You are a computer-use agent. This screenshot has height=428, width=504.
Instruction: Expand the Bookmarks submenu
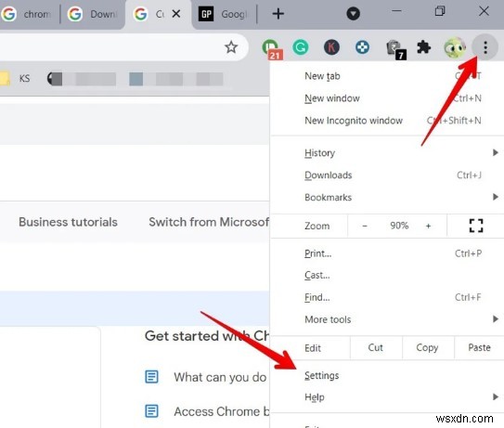pos(387,197)
